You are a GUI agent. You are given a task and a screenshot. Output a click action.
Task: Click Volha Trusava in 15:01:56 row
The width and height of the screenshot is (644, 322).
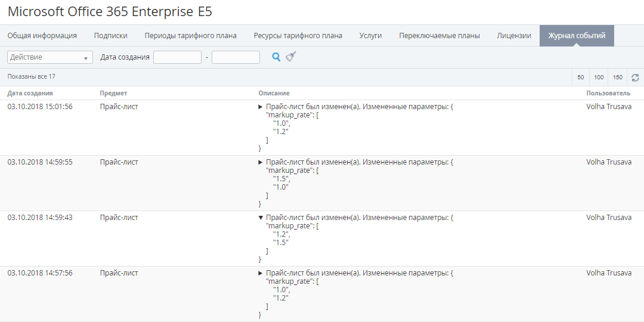[x=609, y=107]
